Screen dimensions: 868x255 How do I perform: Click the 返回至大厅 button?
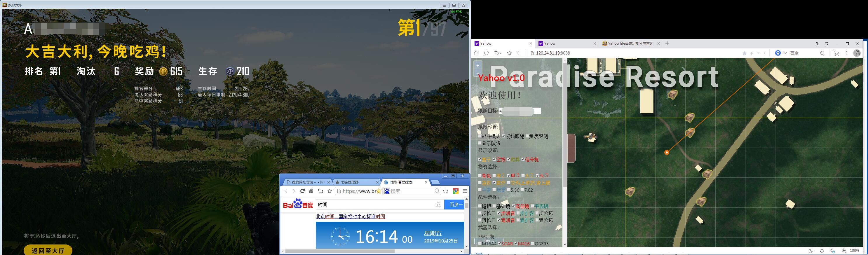tap(48, 251)
